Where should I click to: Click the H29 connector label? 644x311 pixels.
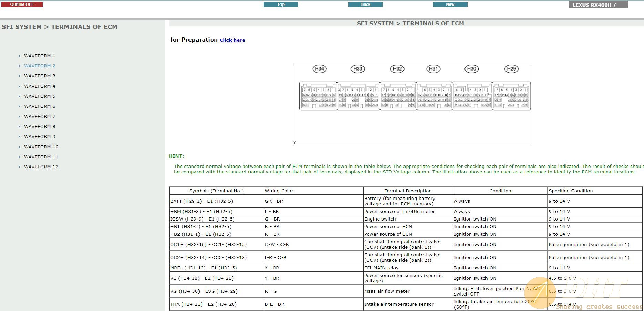511,69
